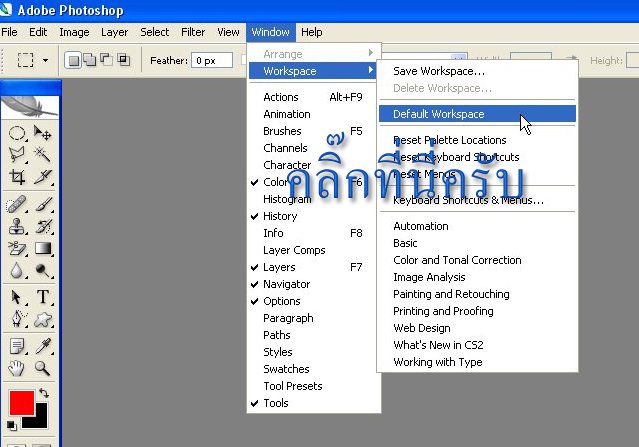Viewport: 639px width, 447px height.
Task: Select the Pen tool
Action: [x=17, y=319]
